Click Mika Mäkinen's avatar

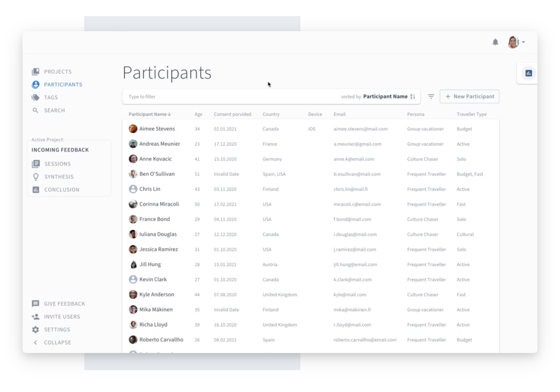(133, 309)
